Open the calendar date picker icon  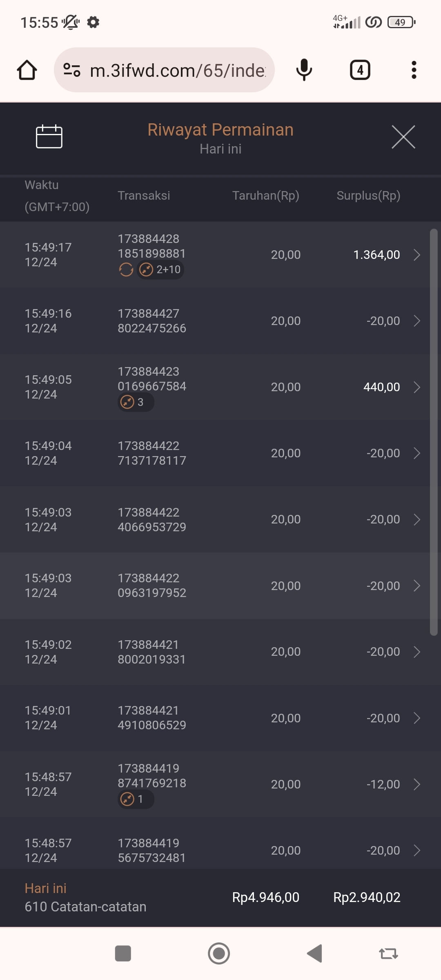[x=49, y=136]
